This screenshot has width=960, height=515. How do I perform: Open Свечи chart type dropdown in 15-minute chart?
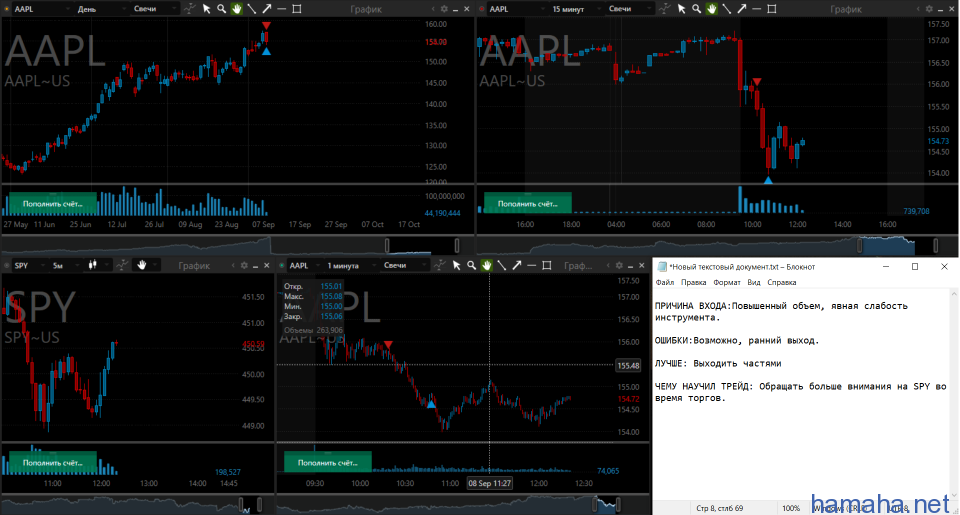click(x=631, y=9)
